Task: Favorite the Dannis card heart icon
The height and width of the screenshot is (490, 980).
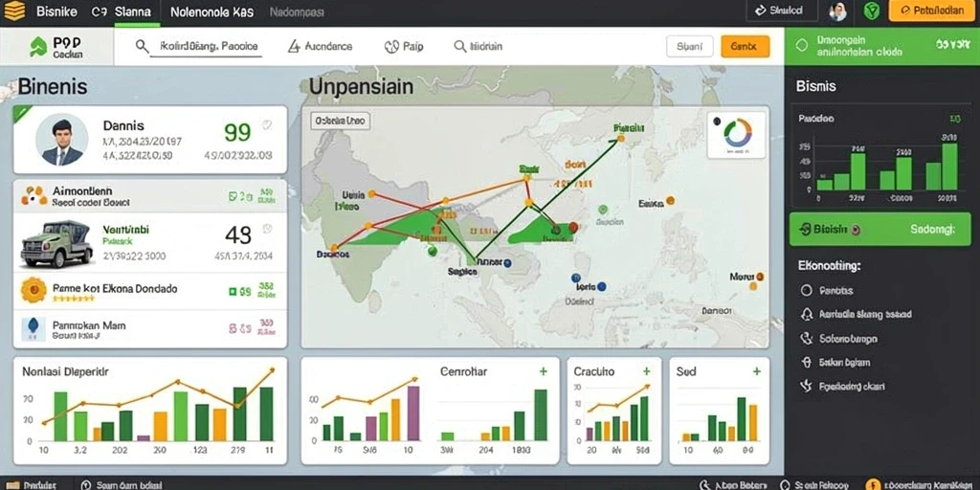Action: pyautogui.click(x=268, y=124)
